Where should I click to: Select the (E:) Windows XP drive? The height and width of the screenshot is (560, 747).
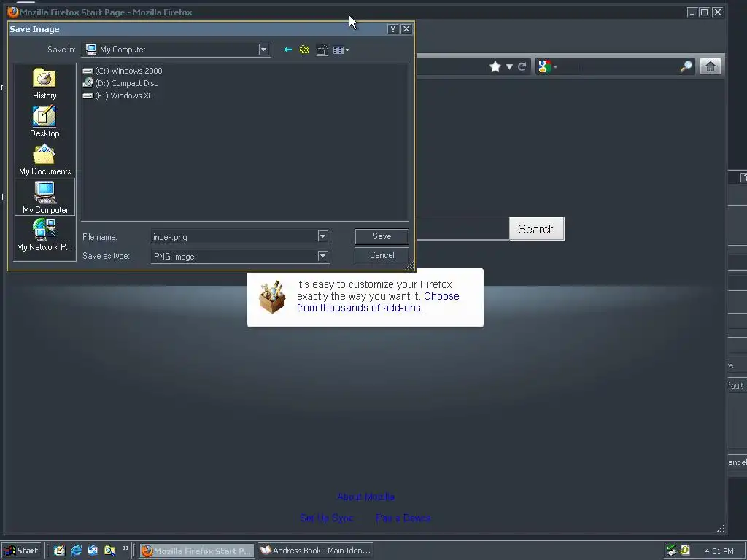coord(117,96)
